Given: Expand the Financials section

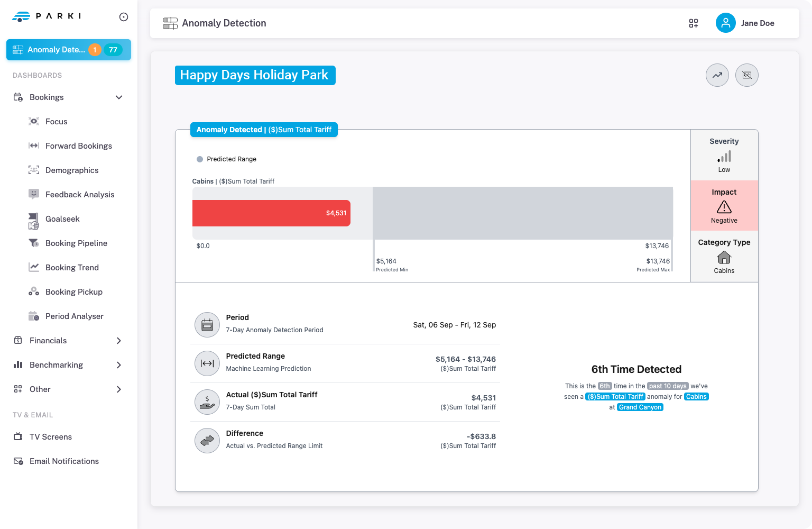Looking at the screenshot, I should (119, 341).
